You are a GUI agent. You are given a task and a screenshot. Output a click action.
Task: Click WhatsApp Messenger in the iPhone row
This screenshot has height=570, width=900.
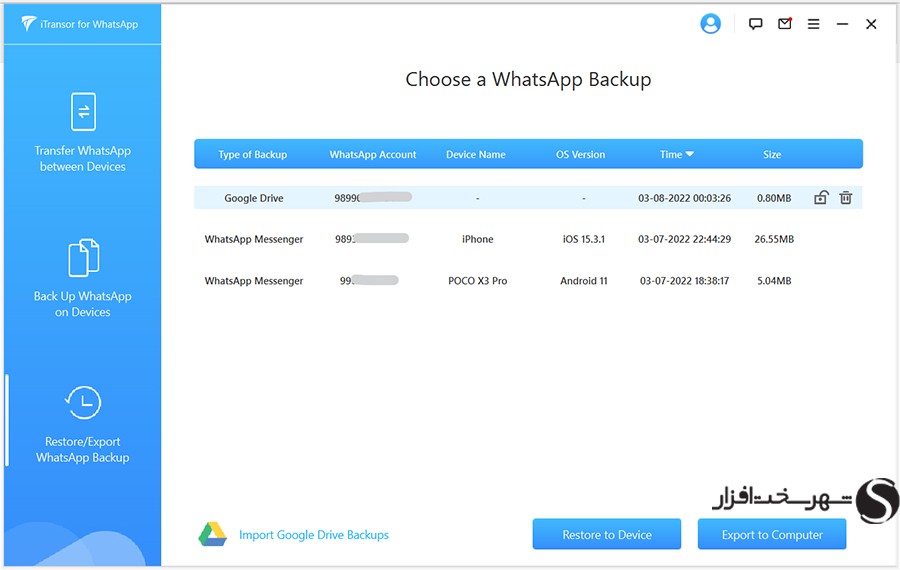pos(254,239)
